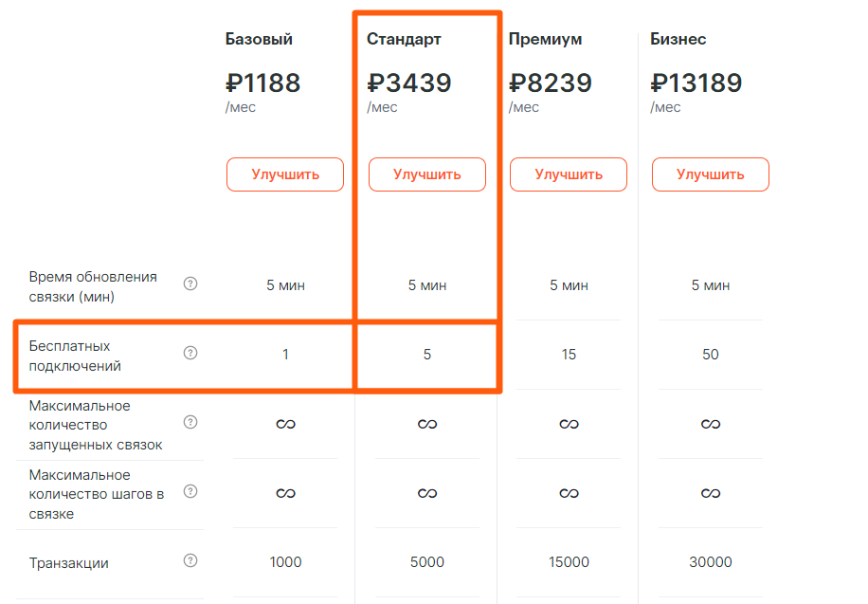The image size is (868, 604).
Task: Select the ₽13189 price of Бизнес
Action: (x=696, y=83)
